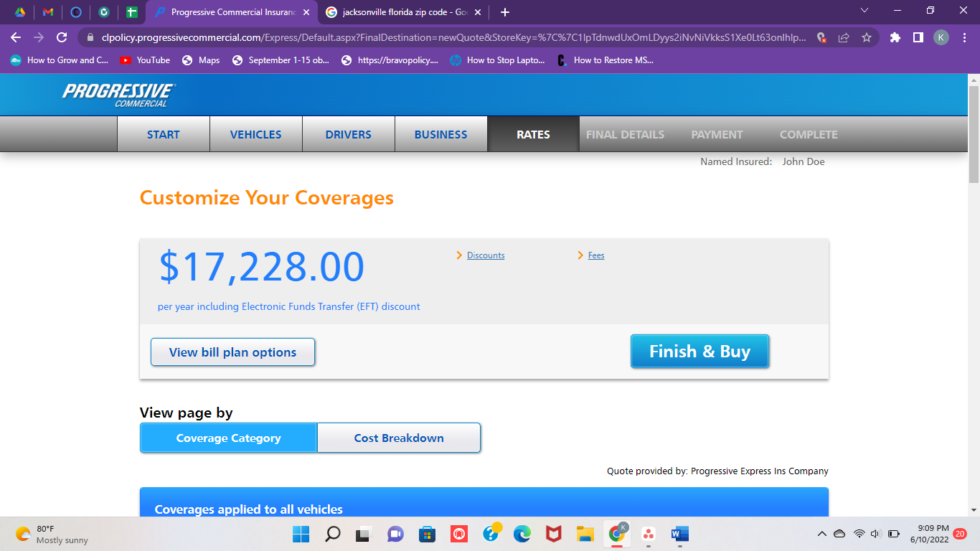Open the September 1-15 ob... bookmark

(x=281, y=60)
